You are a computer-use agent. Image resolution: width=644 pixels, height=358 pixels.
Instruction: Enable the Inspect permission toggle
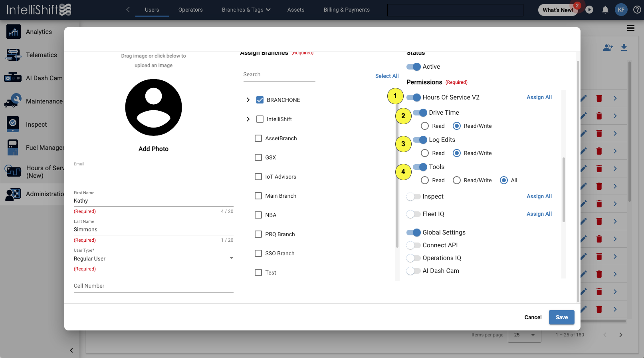414,197
